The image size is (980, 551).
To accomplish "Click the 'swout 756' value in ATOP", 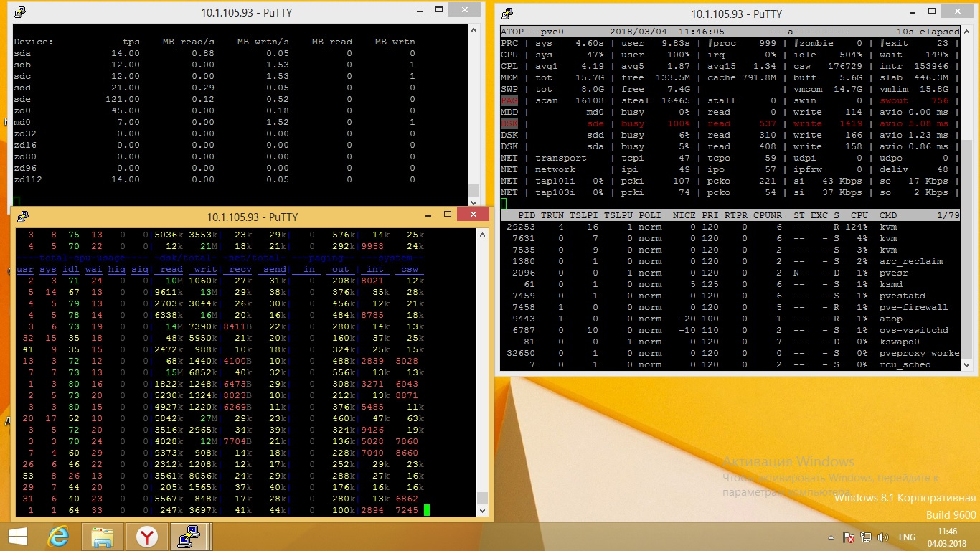I will (914, 100).
